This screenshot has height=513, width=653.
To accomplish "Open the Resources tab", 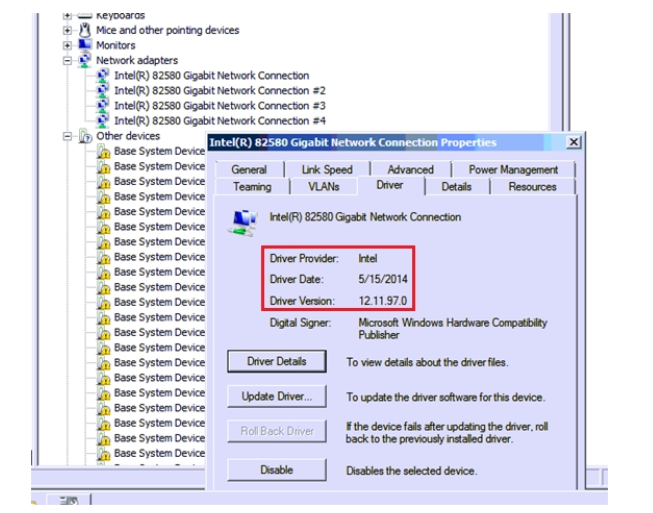I will pos(533,187).
